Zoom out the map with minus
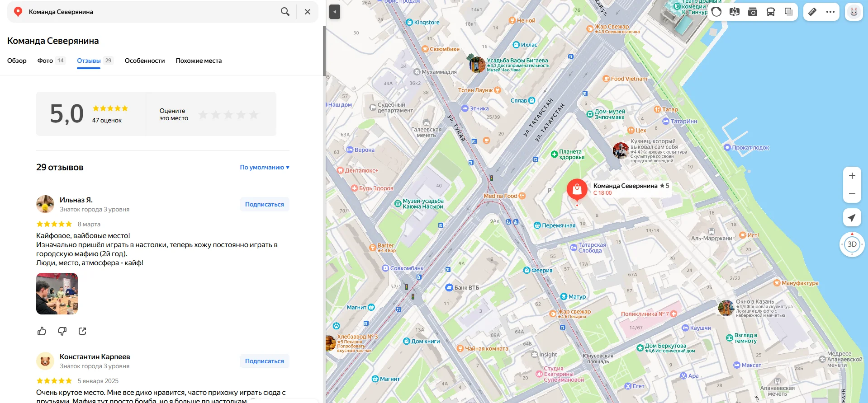Screen dimensions: 868x403 click(852, 194)
